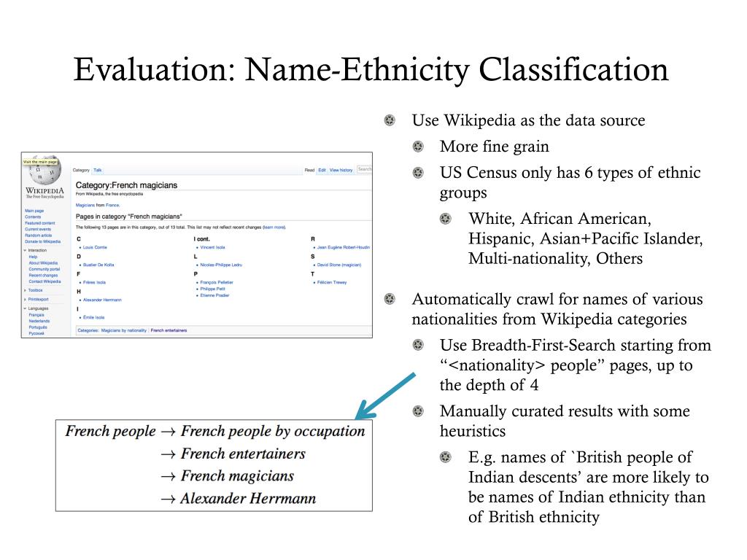Click bullet icon beside Use Breadth-First-Search
The height and width of the screenshot is (560, 747).
click(x=418, y=345)
